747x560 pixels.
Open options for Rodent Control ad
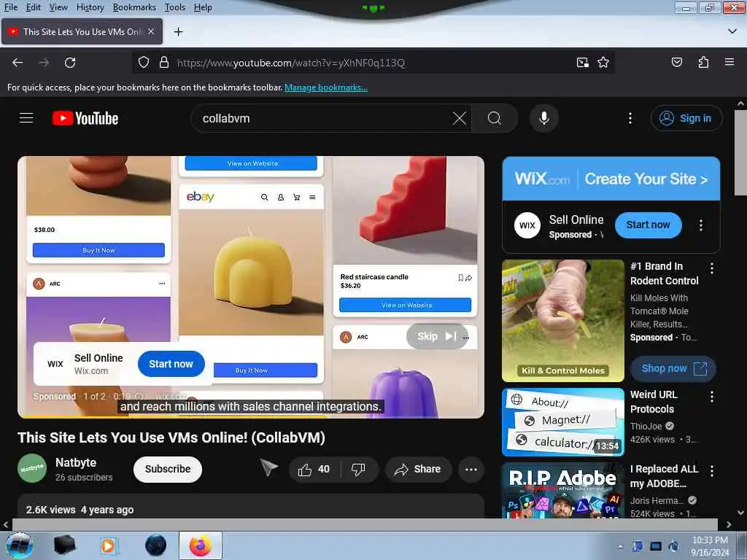(712, 268)
